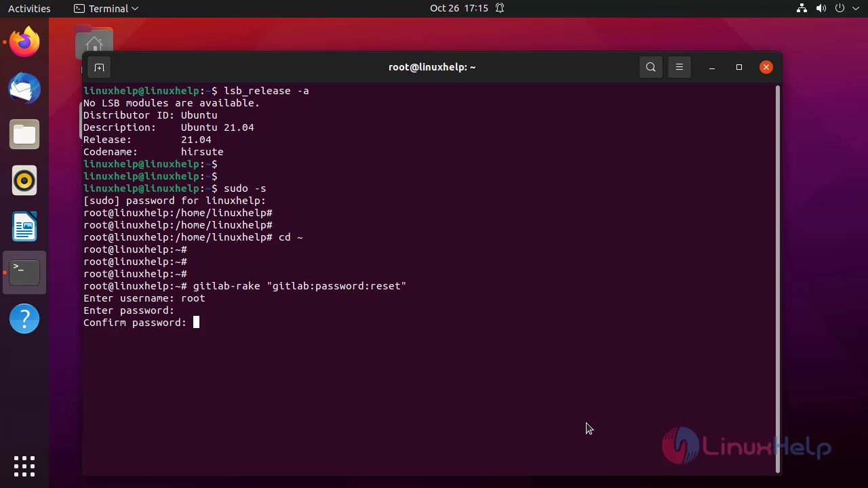
Task: Click the 'Codename: hirsute' line
Action: pos(153,152)
